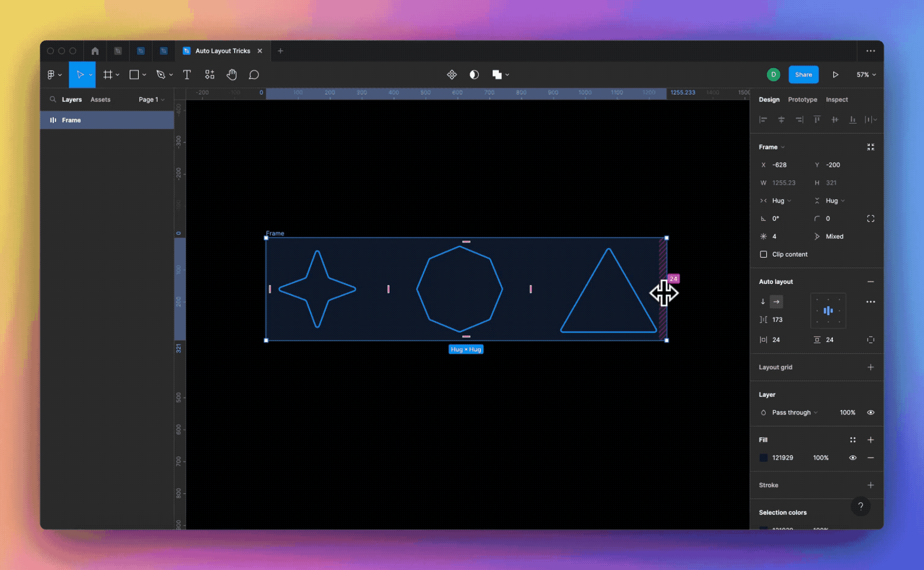Click the Create component icon

pyautogui.click(x=452, y=75)
